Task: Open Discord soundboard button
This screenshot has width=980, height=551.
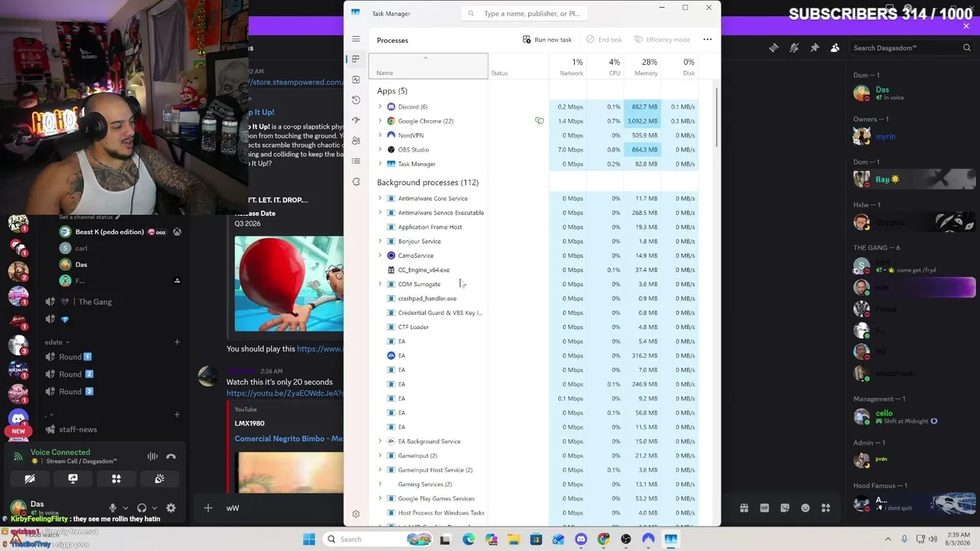Action: (159, 479)
